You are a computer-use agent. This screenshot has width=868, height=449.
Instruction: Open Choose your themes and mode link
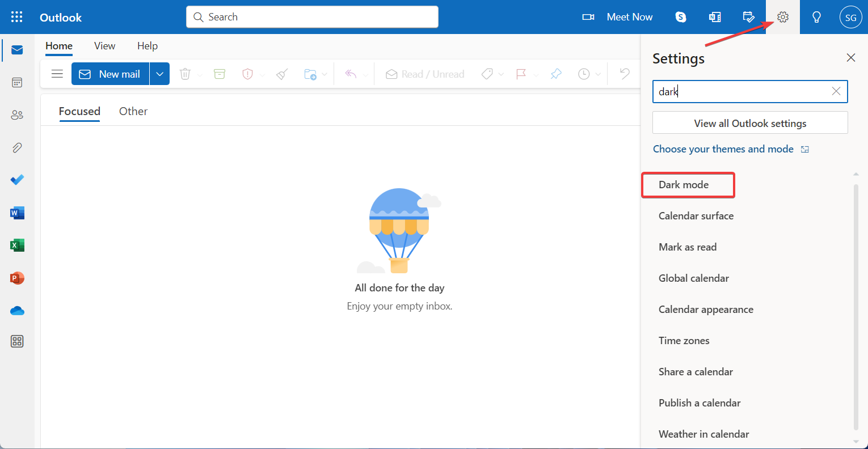pyautogui.click(x=731, y=149)
